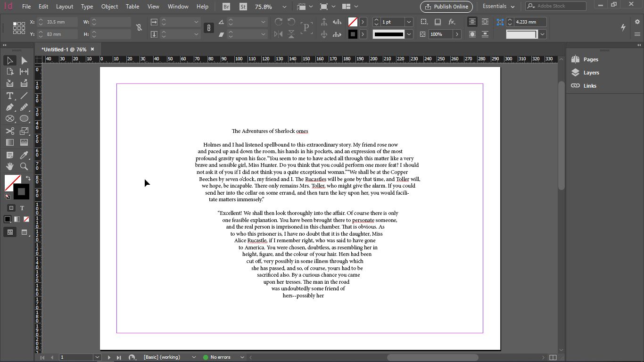Open the rotation angle dropdown
644x362 pixels.
(x=263, y=22)
